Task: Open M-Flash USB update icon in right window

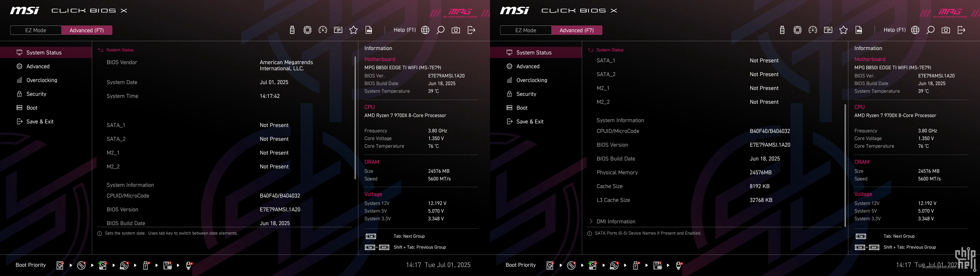Action: click(782, 30)
